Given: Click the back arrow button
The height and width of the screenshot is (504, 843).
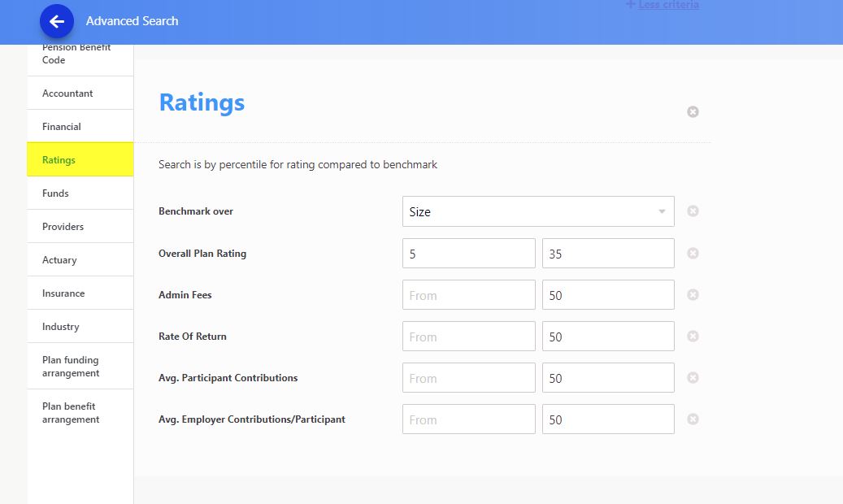Looking at the screenshot, I should tap(56, 21).
